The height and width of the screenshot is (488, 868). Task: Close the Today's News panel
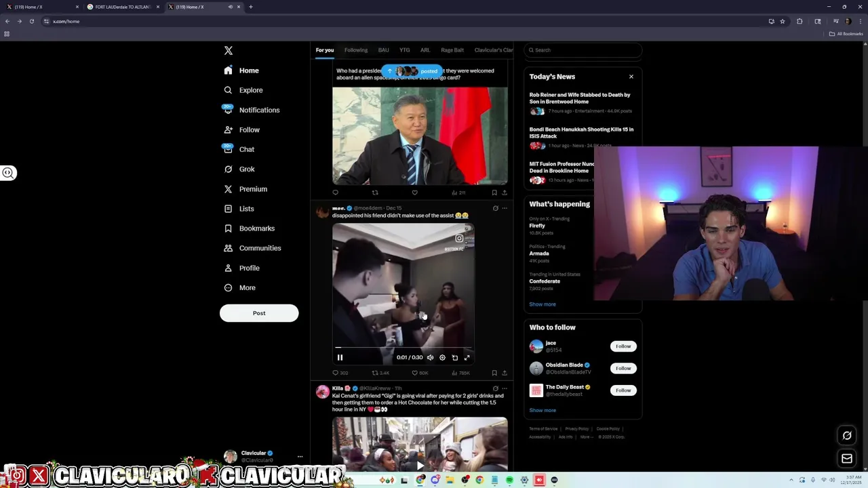631,77
